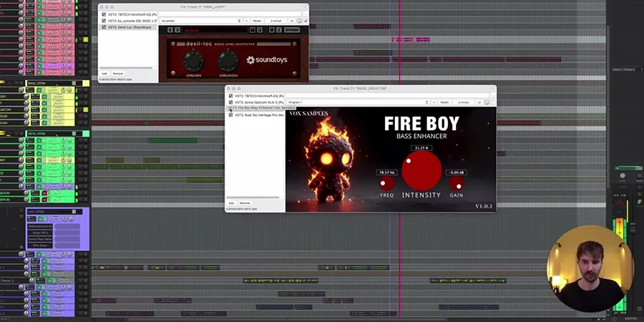Click the Fire Boy GAIN knob
Image resolution: width=644 pixels, height=322 pixels.
(457, 184)
